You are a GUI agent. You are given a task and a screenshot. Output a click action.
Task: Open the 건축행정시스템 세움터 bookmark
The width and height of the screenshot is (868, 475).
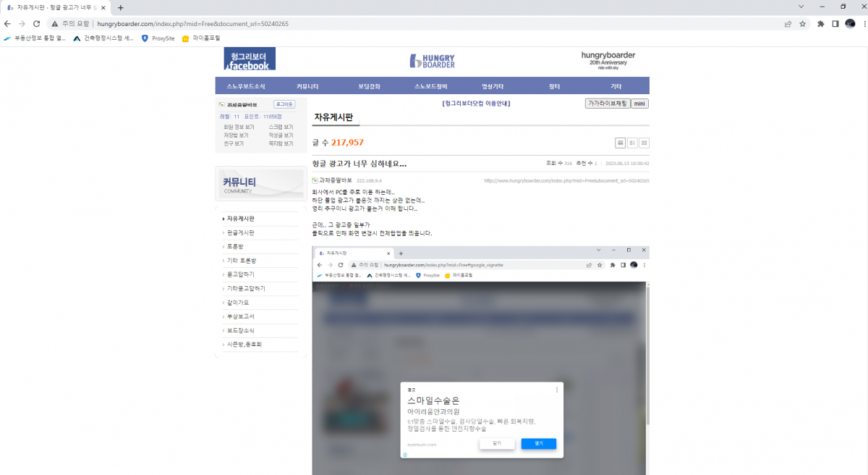coord(103,38)
